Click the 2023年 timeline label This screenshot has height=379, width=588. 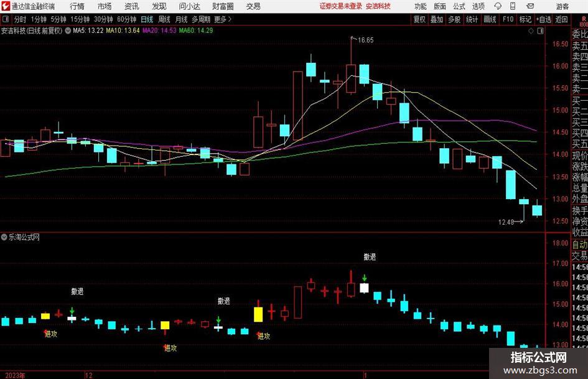pyautogui.click(x=16, y=375)
